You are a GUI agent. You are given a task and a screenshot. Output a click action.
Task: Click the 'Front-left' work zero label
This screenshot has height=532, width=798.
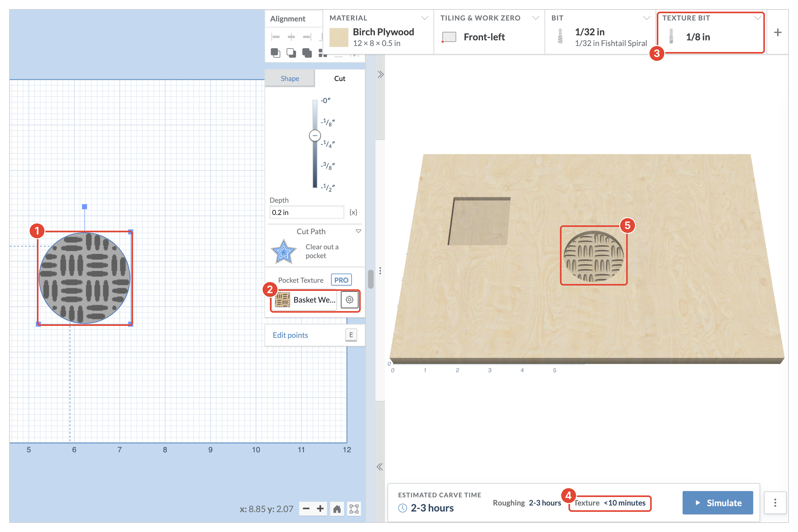(x=484, y=37)
